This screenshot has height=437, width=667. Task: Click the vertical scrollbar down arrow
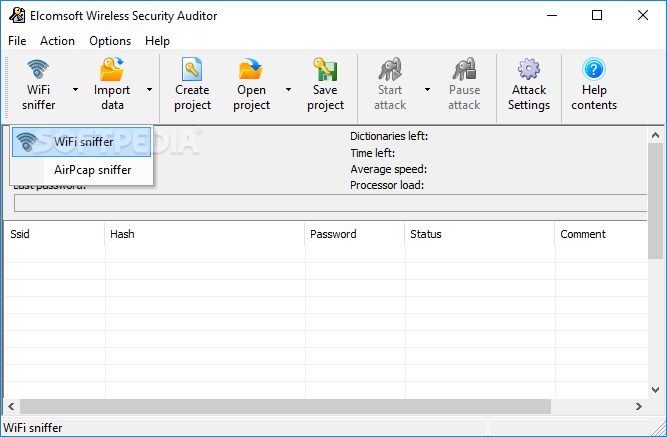click(x=656, y=389)
